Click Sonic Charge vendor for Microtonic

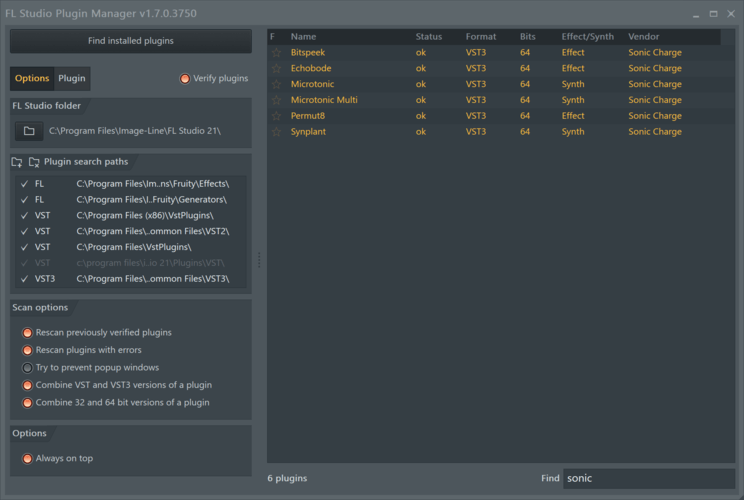655,84
